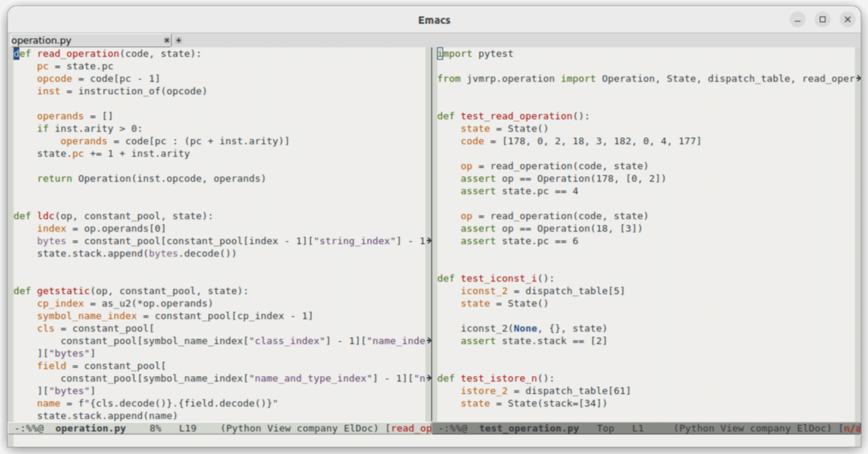Close the operation.py tab with its x

click(166, 40)
